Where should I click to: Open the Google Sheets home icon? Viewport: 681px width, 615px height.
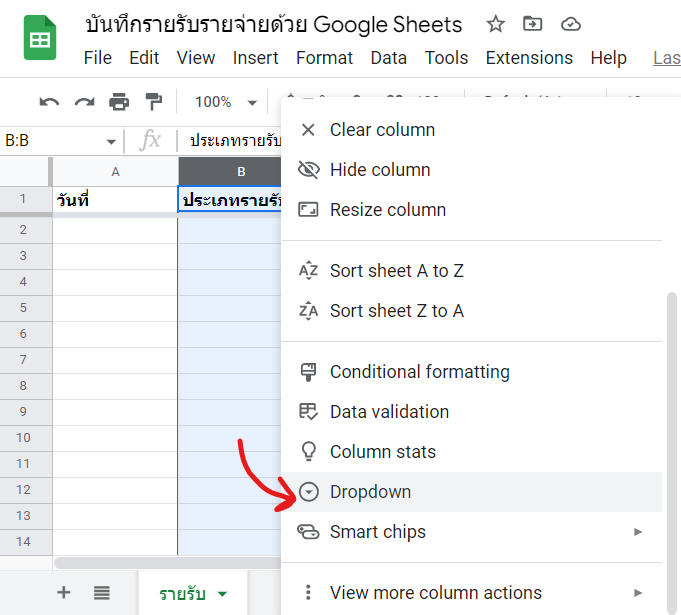point(40,37)
